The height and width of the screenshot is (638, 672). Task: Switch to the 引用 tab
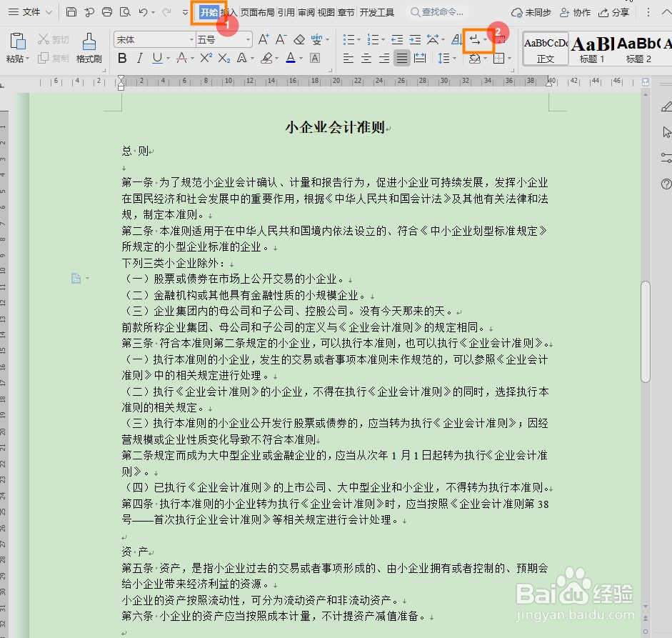pyautogui.click(x=286, y=12)
